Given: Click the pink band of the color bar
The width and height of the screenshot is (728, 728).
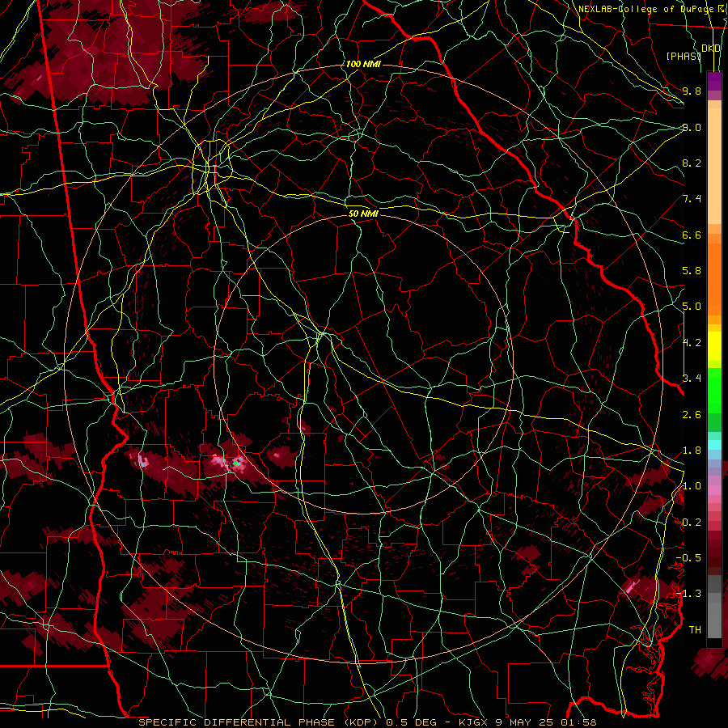Looking at the screenshot, I should pyautogui.click(x=714, y=490).
